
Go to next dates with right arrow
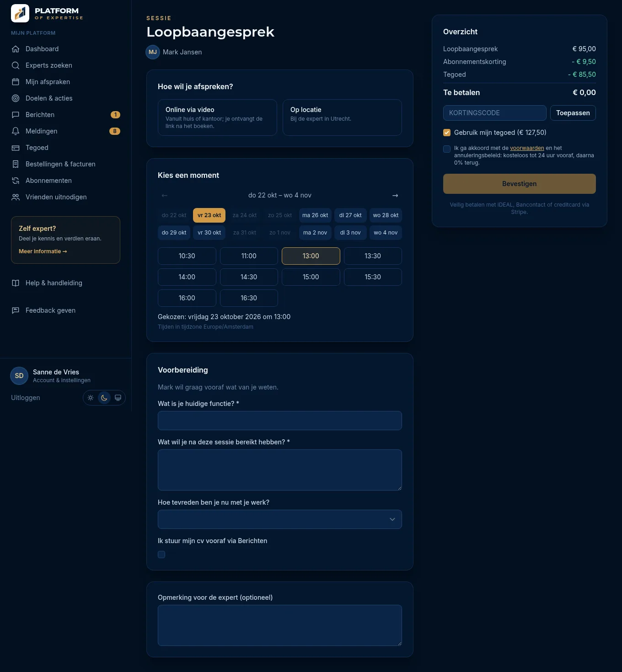395,195
